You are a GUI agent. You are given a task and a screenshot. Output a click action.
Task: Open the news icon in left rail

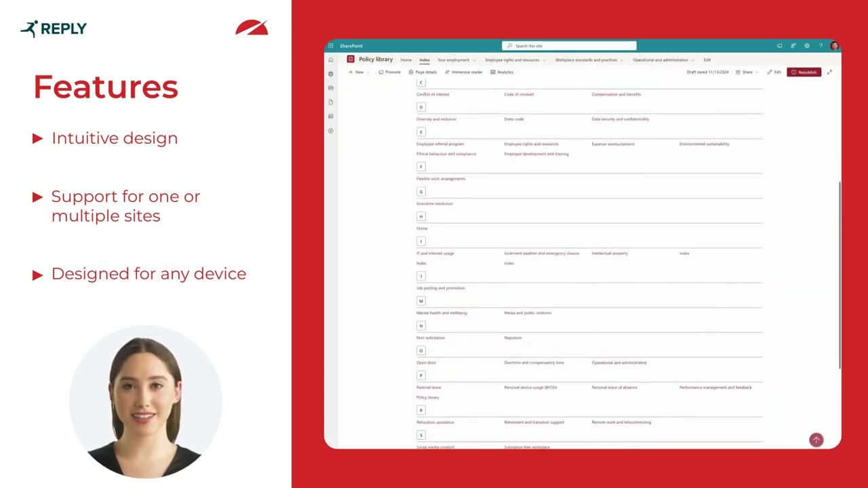(x=331, y=88)
